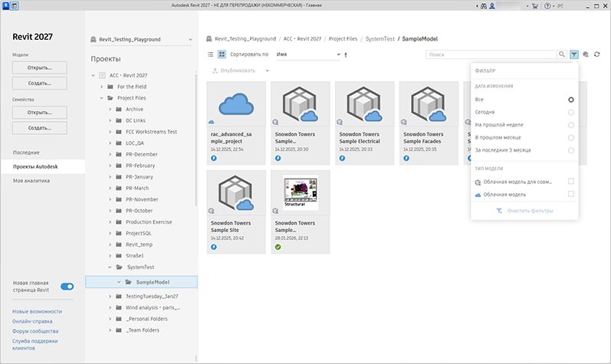Open the sort by 'Имя' dropdown
Screen dimensions: 611x364
[308, 54]
